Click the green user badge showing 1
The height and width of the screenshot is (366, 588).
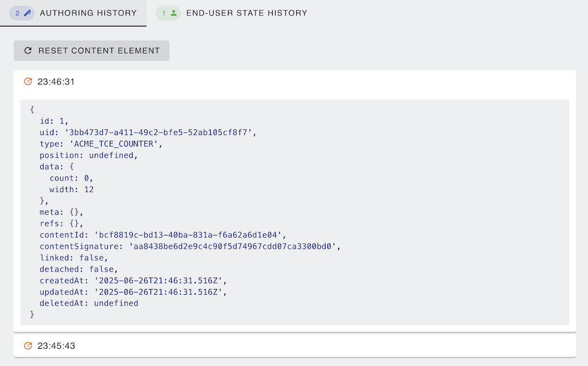168,13
